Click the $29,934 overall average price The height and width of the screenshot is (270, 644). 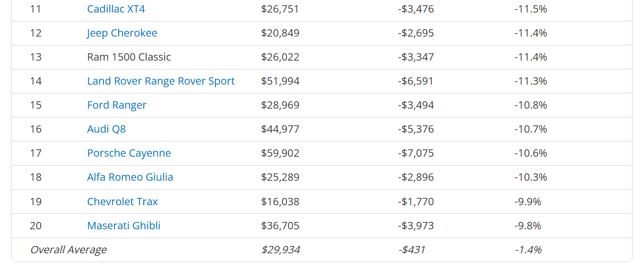tap(281, 250)
